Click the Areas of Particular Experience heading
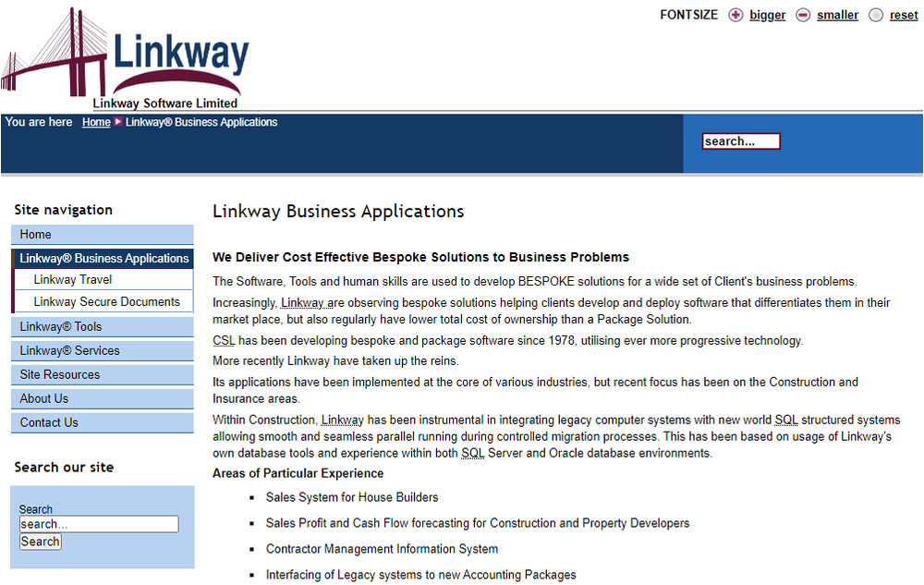This screenshot has height=585, width=924. pos(298,474)
